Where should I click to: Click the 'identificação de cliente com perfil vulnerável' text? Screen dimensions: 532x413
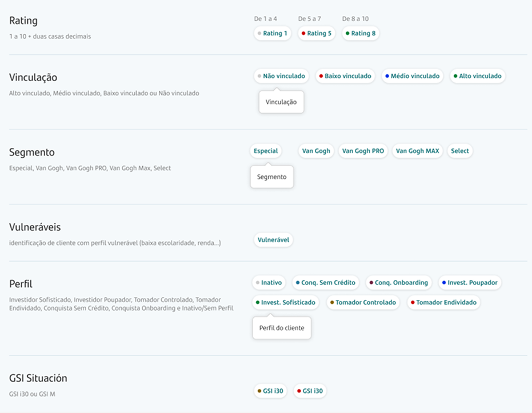115,243
